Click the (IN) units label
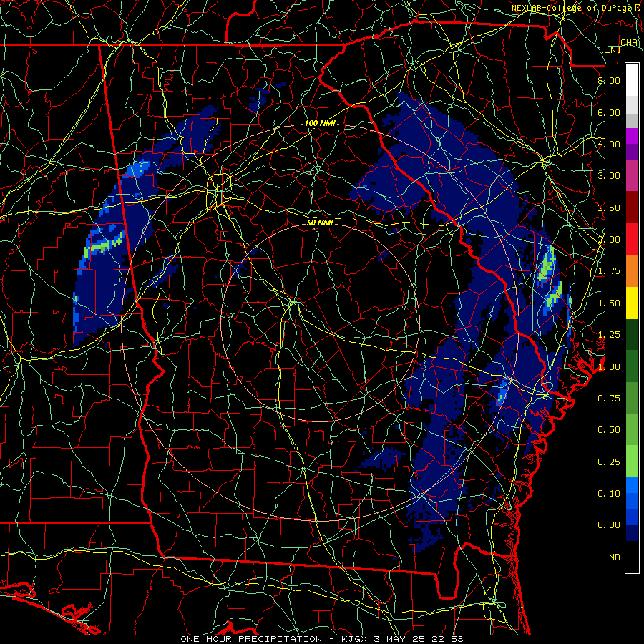The height and width of the screenshot is (644, 644). point(611,49)
